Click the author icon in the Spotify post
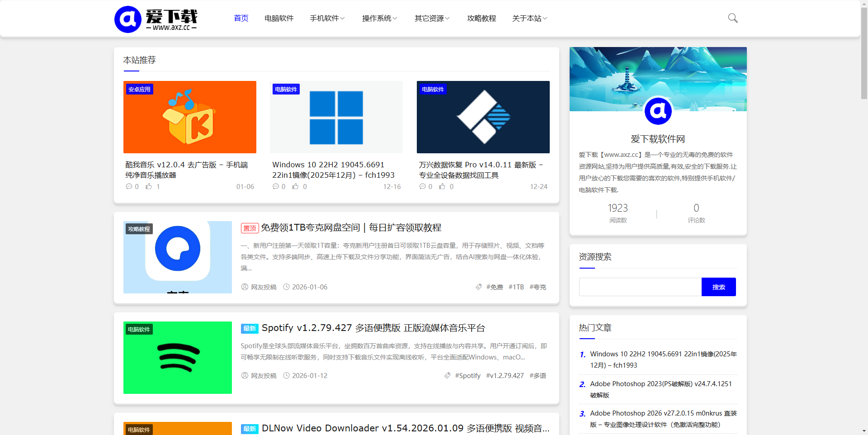868x435 pixels. click(x=245, y=375)
